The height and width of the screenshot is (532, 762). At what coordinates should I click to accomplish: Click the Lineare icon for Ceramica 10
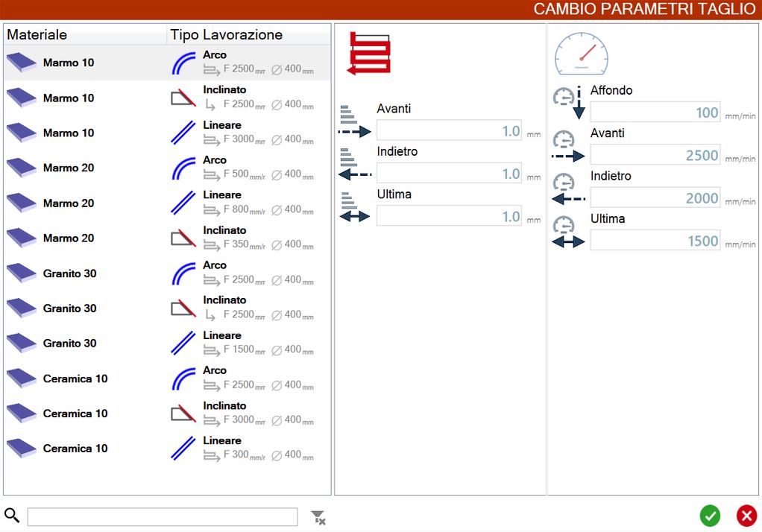(x=183, y=449)
